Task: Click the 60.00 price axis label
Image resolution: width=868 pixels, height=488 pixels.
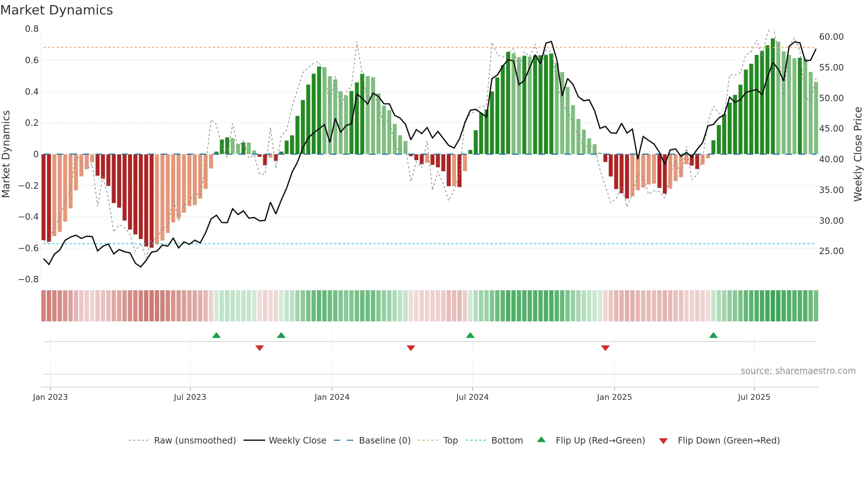Action: (831, 37)
